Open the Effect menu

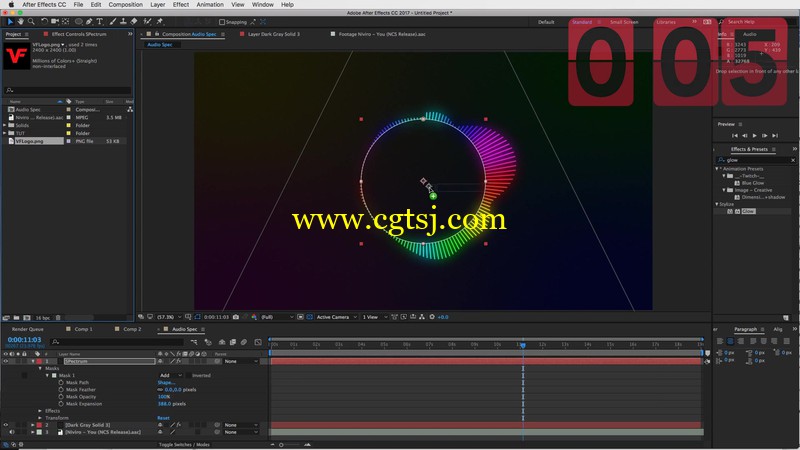(x=181, y=5)
